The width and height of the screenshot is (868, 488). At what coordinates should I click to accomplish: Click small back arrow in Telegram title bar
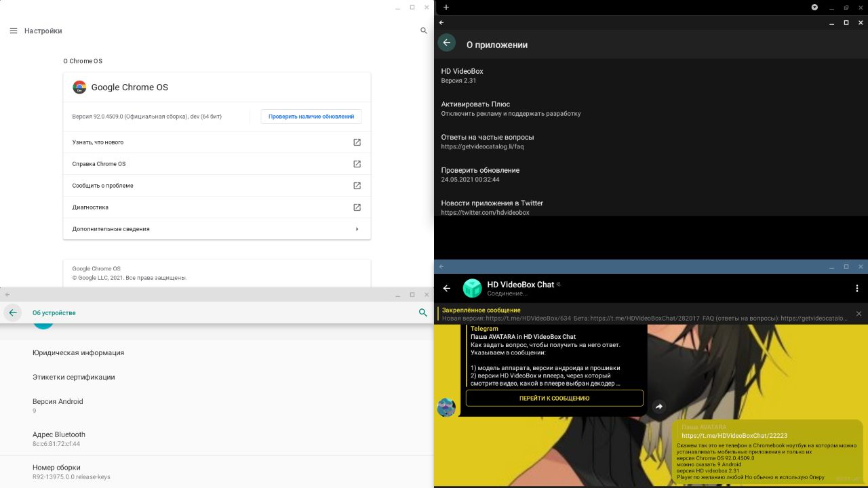[441, 266]
